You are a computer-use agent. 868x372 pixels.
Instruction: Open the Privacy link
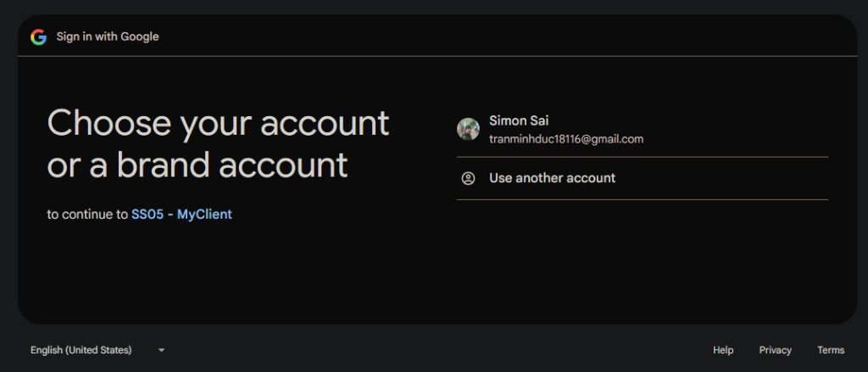point(775,350)
